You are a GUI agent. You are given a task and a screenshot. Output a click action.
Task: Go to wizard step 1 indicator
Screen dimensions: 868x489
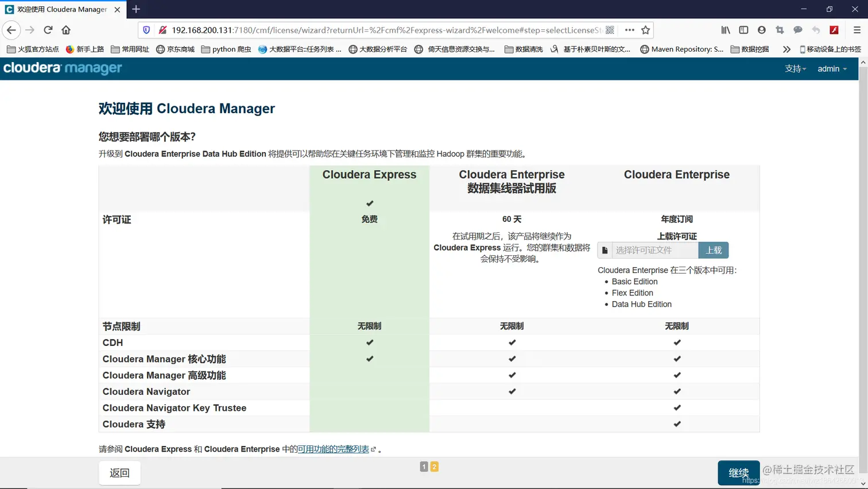point(424,467)
